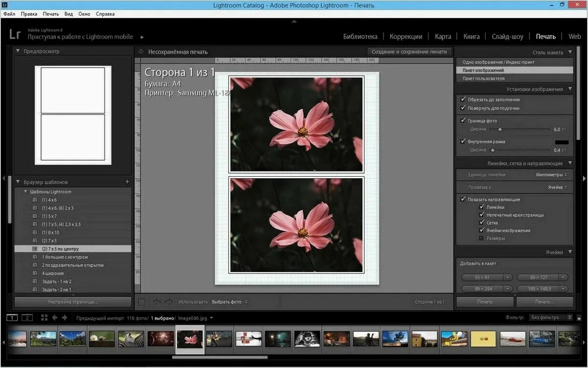Open Единицы линейки Миллиметры dropdown
This screenshot has height=368, width=588.
[x=551, y=175]
